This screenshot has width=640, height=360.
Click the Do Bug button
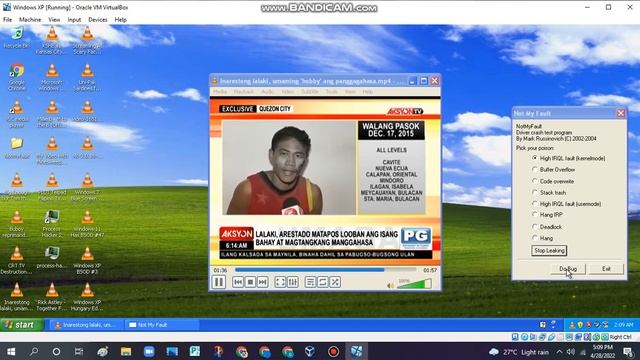568,269
